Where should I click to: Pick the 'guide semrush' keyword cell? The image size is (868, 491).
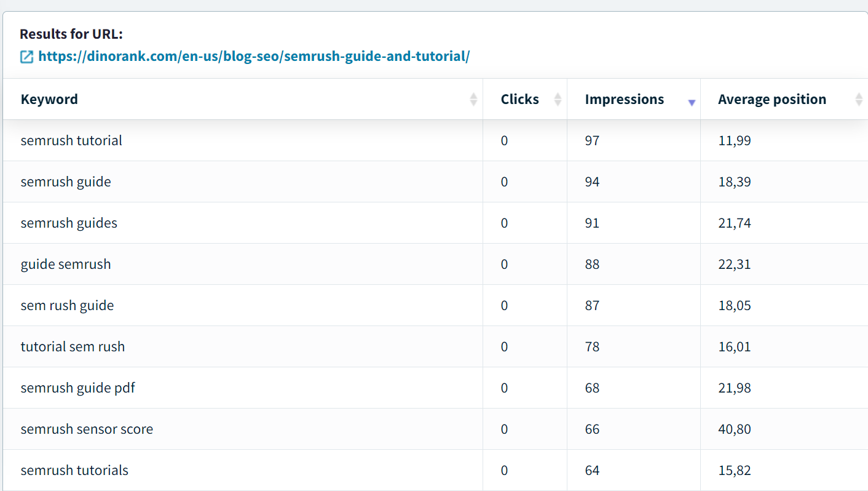(66, 264)
